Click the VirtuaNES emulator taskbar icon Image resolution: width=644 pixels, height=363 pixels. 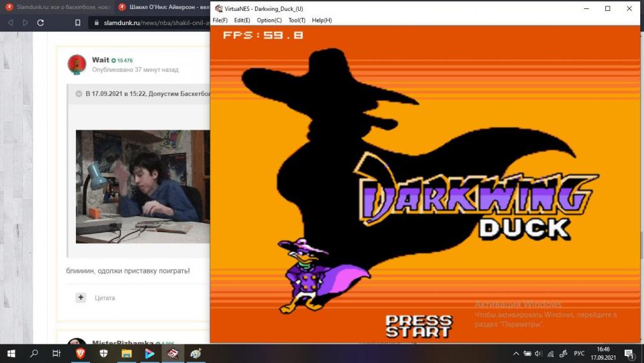point(173,353)
